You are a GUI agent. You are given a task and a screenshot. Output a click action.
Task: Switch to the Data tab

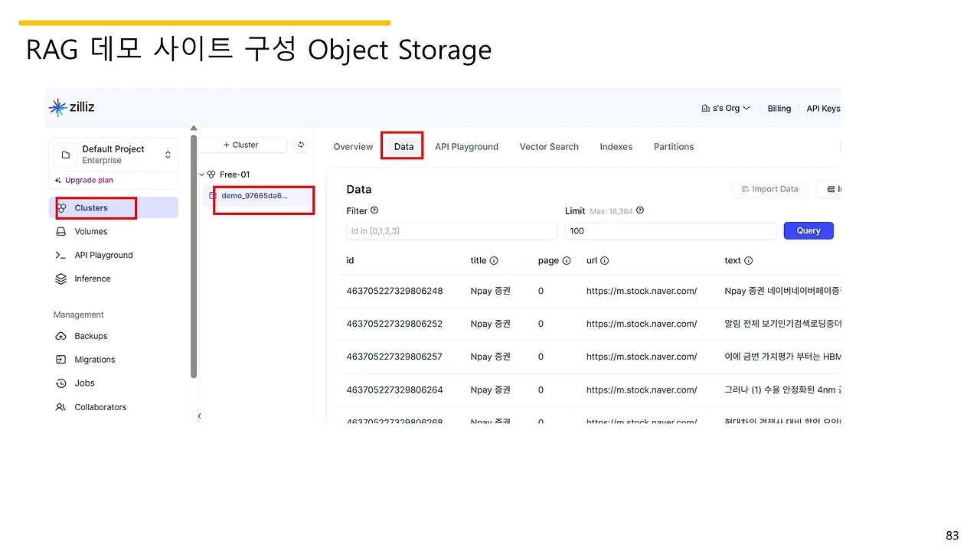403,147
